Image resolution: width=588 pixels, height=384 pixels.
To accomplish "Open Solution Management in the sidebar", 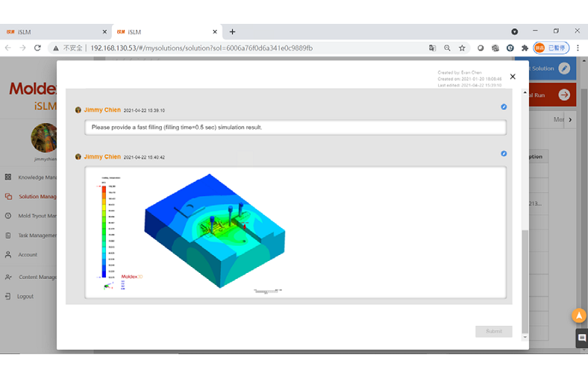I will click(x=31, y=196).
